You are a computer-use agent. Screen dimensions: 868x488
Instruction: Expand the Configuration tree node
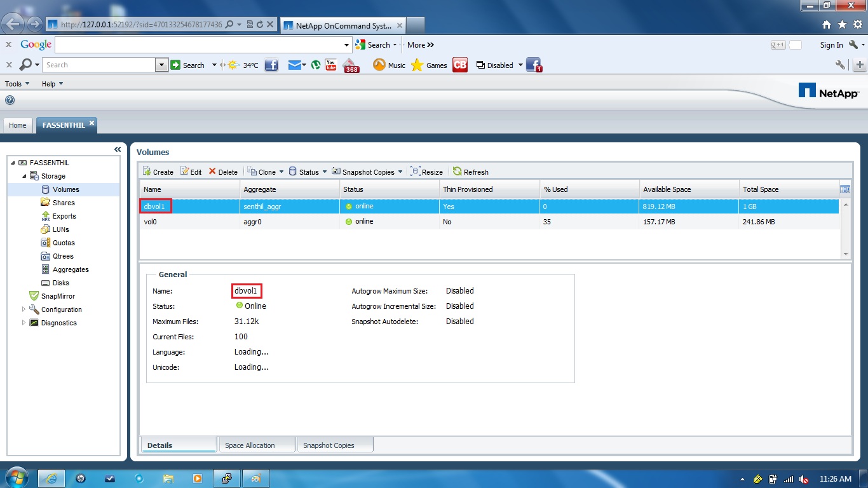pyautogui.click(x=24, y=309)
